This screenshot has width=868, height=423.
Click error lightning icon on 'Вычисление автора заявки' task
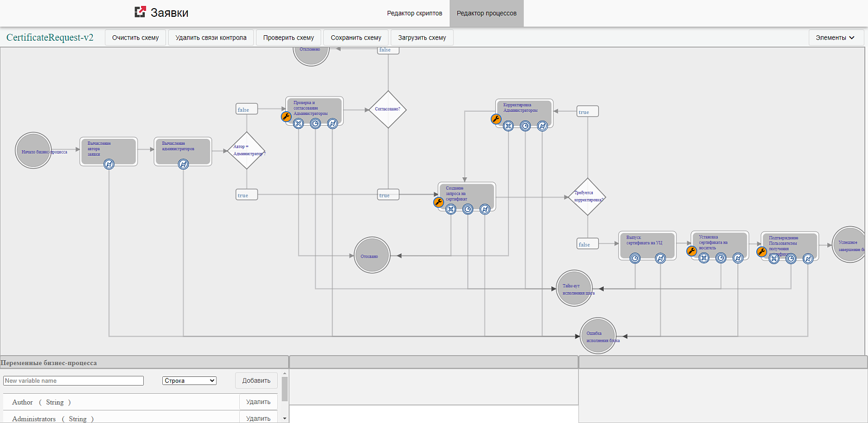pos(109,164)
